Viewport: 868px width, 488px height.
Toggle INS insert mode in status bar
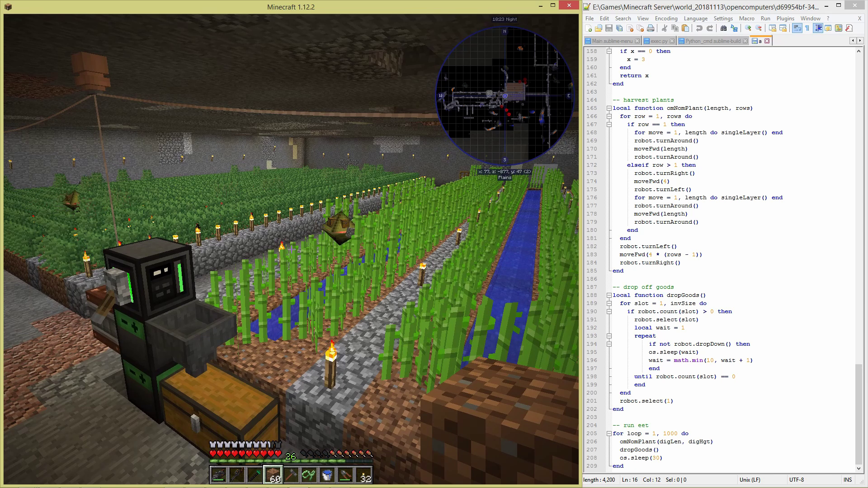(x=848, y=480)
